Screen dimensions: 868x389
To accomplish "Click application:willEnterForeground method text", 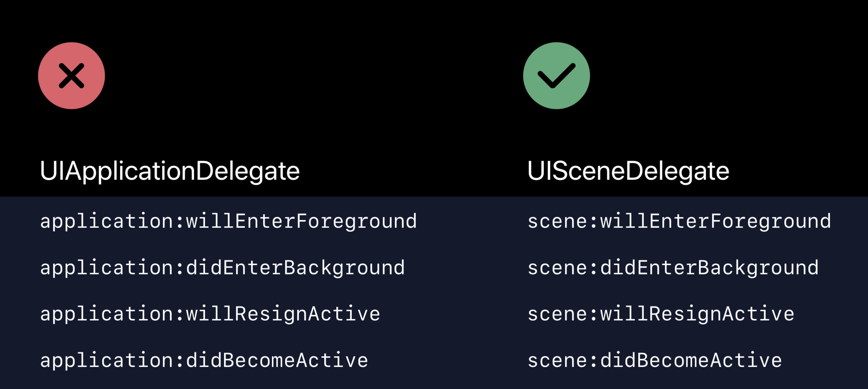I will coord(228,221).
